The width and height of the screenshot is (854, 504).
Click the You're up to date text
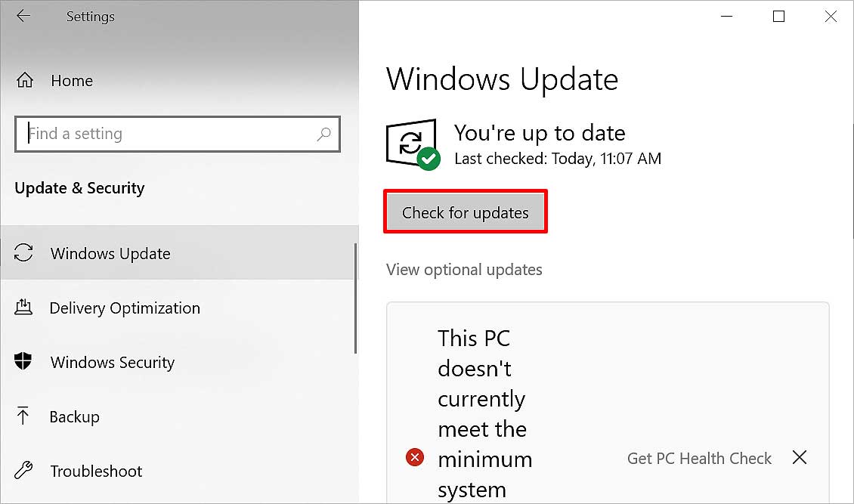click(540, 133)
